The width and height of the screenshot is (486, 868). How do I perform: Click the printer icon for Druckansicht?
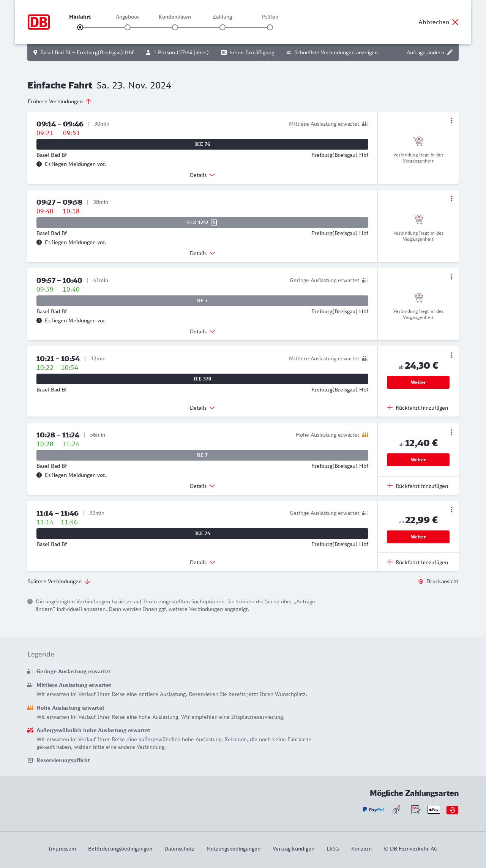tap(421, 581)
